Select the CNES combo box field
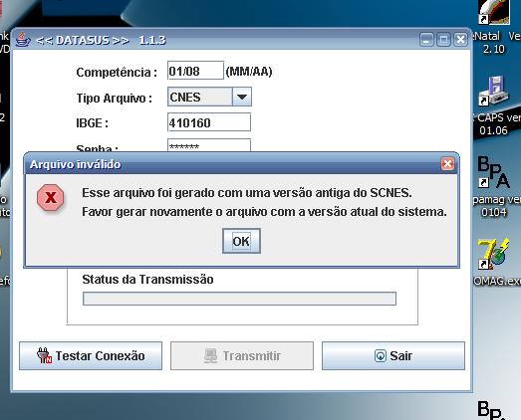 [209, 97]
